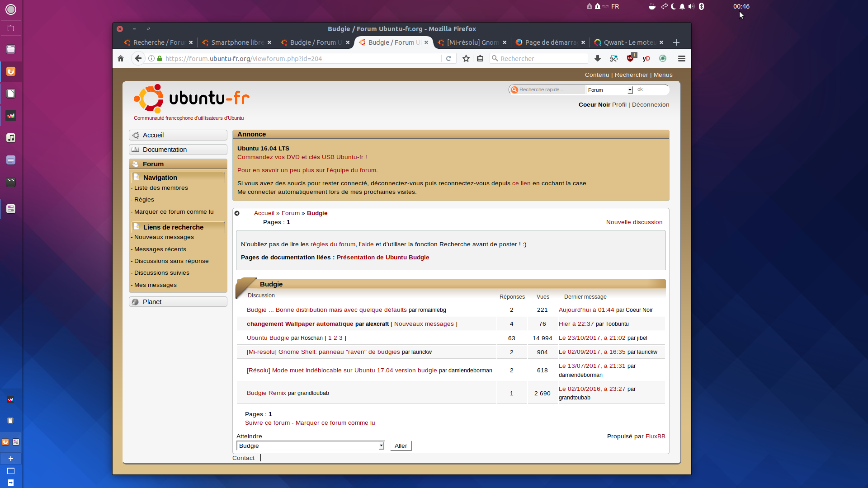This screenshot has width=868, height=488.
Task: Launch Terminal from the dock
Action: point(11,182)
